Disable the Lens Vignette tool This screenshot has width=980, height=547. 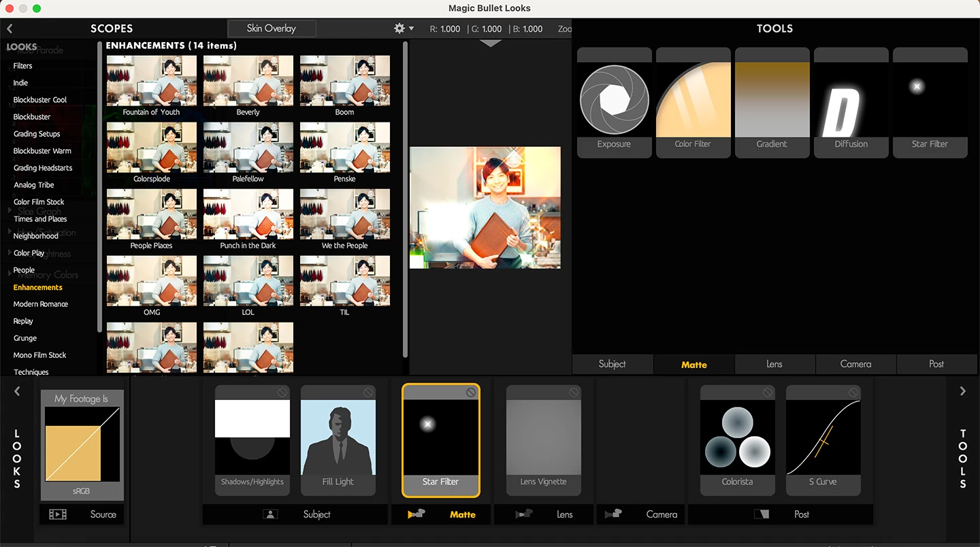573,393
